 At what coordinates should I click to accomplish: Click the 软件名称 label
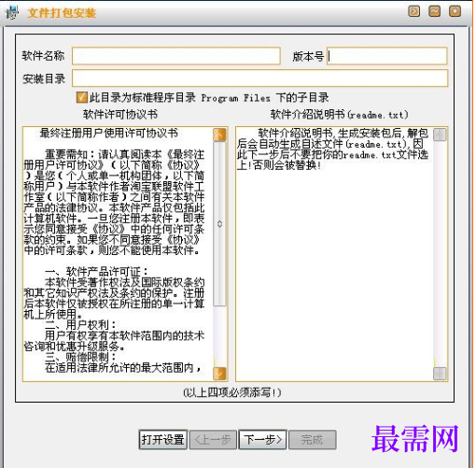pyautogui.click(x=43, y=56)
